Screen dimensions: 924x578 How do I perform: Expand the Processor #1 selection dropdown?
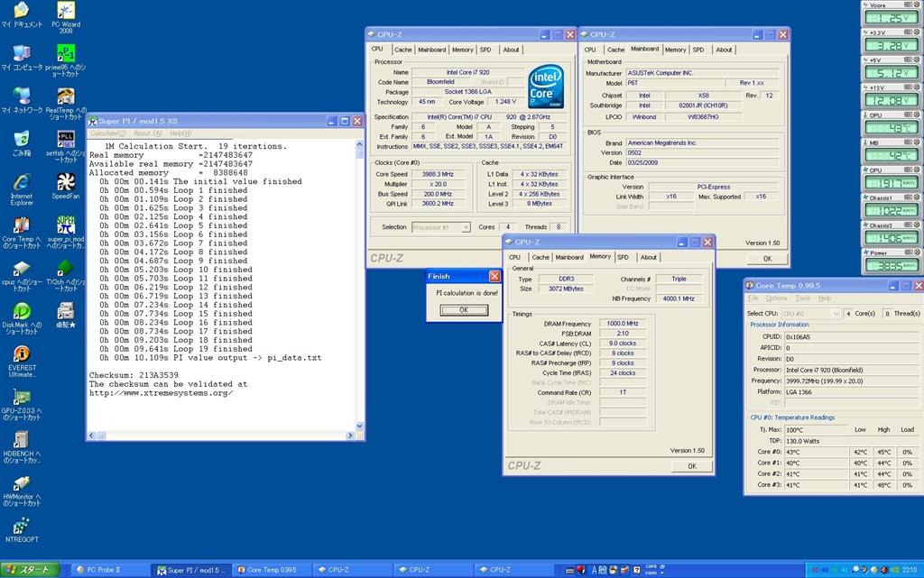(x=466, y=227)
